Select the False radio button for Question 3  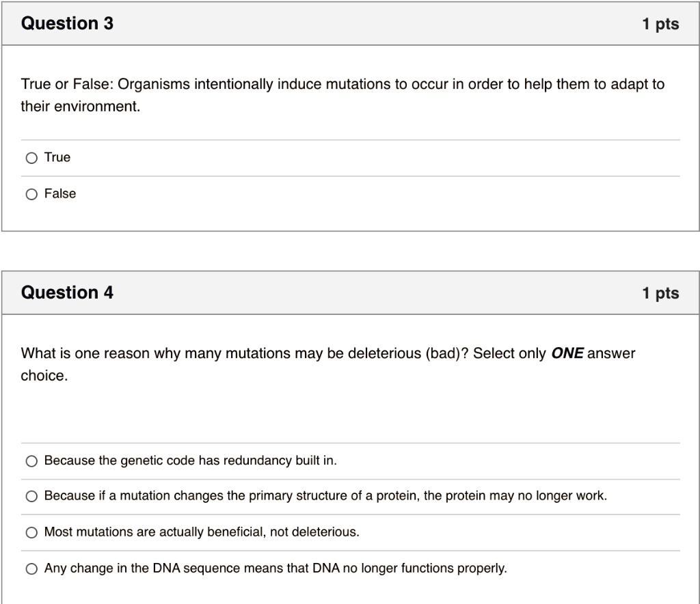[31, 194]
